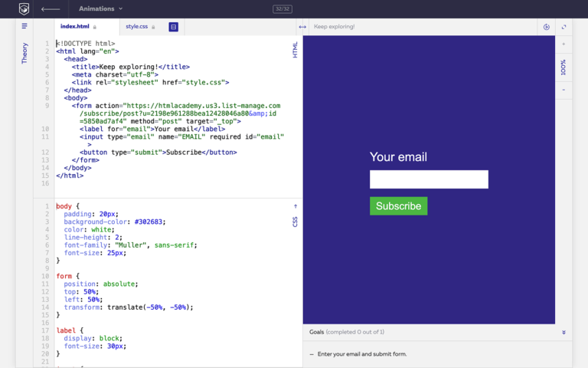Zoom out the preview with minus
Image resolution: width=588 pixels, height=368 pixels.
563,90
